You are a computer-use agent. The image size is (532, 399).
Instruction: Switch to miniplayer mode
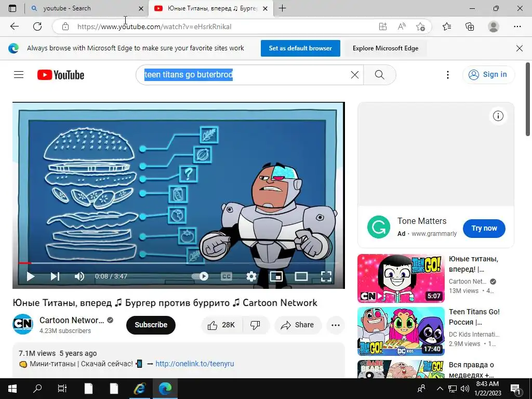coord(276,276)
